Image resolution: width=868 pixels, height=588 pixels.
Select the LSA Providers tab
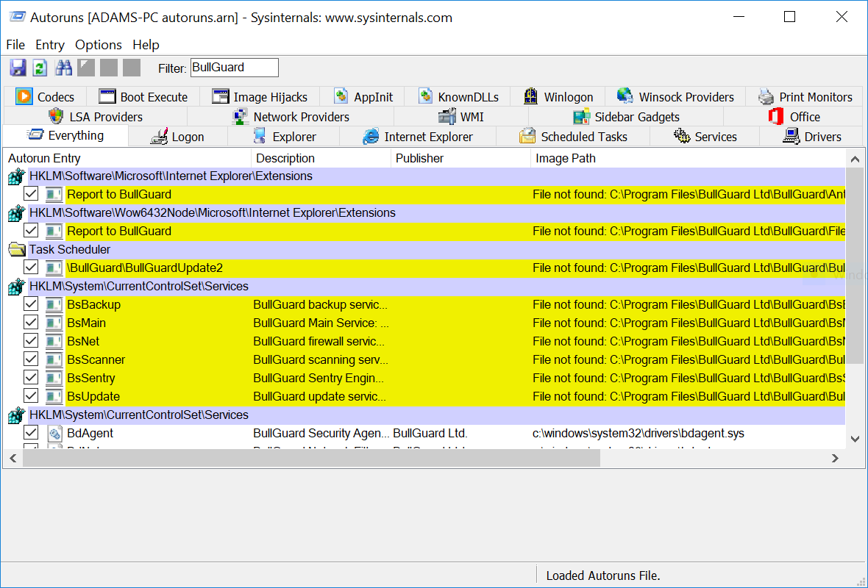coord(95,117)
